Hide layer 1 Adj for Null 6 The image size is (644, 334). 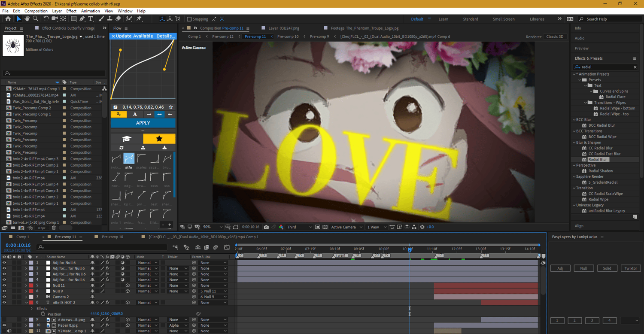(x=4, y=263)
